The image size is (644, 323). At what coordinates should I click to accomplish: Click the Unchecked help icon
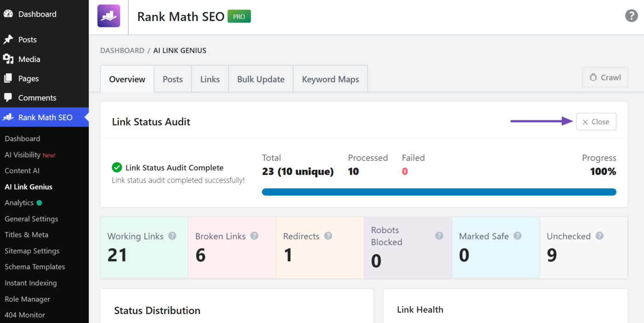[x=599, y=236]
